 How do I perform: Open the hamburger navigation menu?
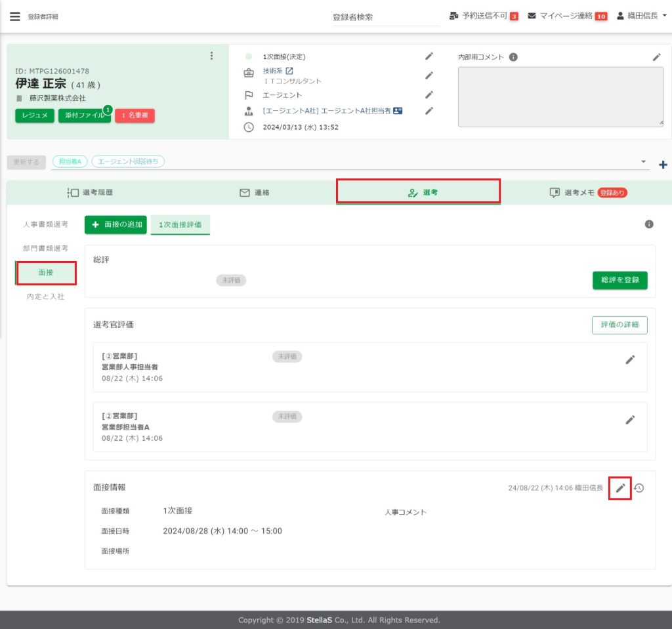14,16
